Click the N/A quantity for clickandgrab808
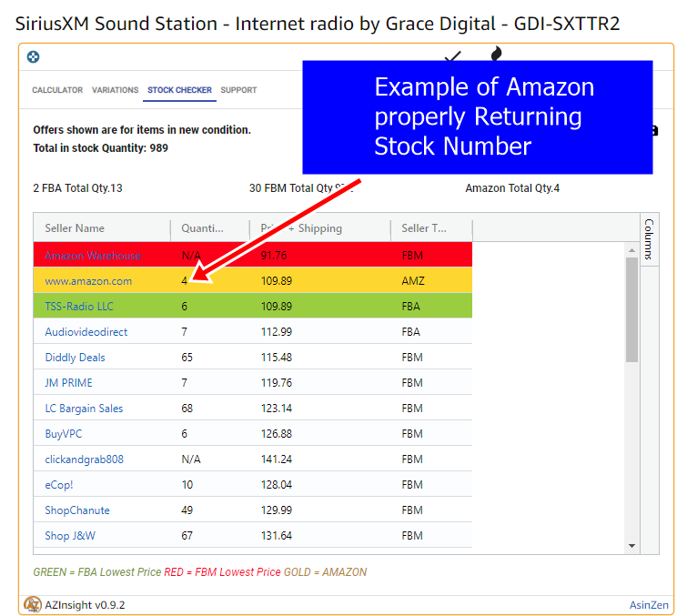The height and width of the screenshot is (616, 687). pos(191,459)
